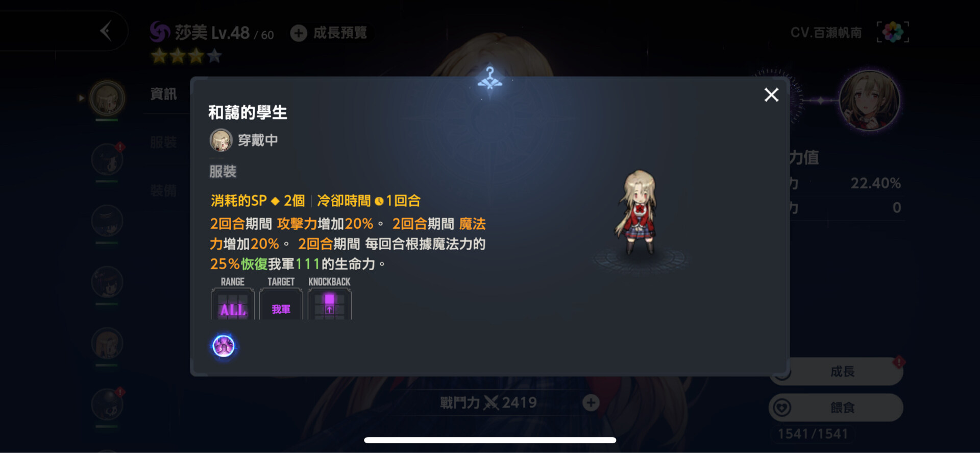This screenshot has width=980, height=453.
Task: Tap the TARGET 我軍 indicator box
Action: (x=281, y=304)
